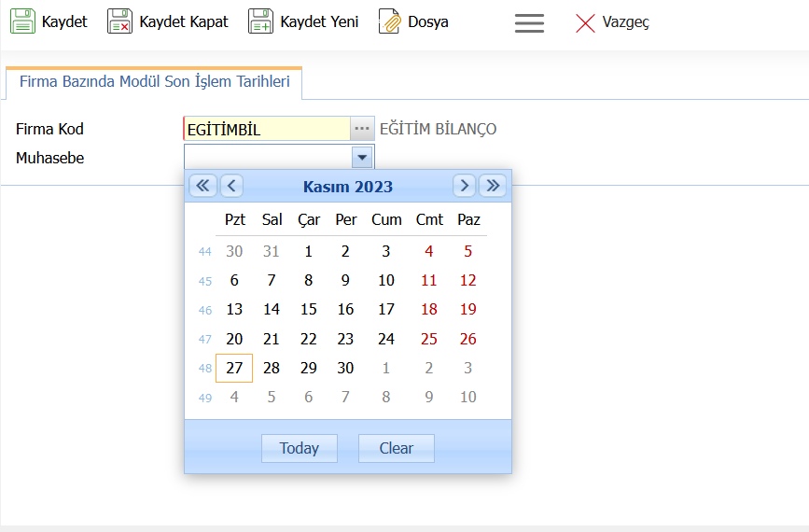The height and width of the screenshot is (532, 809).
Task: Click the Kaydet save icon
Action: point(23,21)
